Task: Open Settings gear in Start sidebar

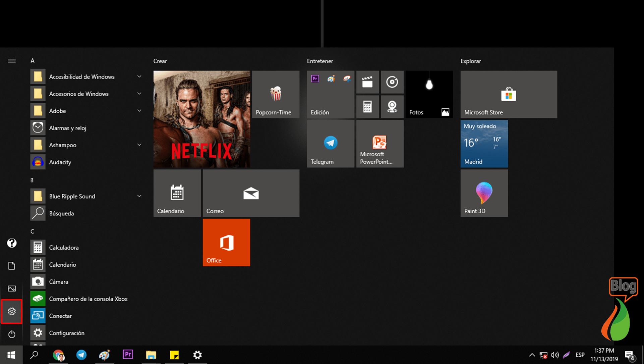Action: [x=12, y=311]
